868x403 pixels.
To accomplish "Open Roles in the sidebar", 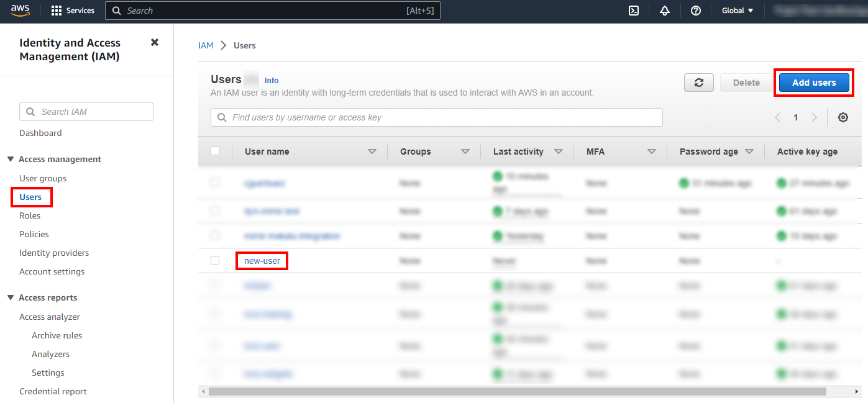I will tap(30, 215).
